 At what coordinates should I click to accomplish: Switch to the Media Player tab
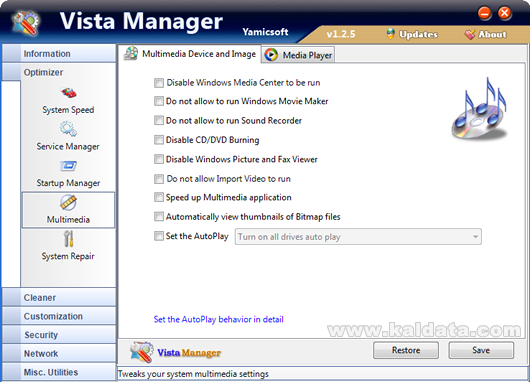pyautogui.click(x=298, y=55)
